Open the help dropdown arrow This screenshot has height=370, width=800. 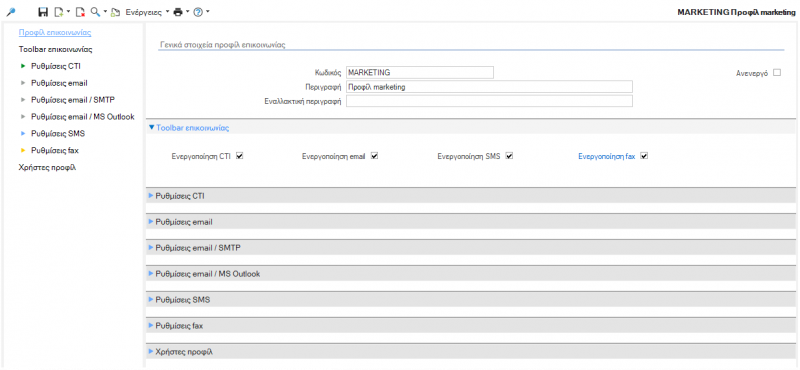click(x=208, y=12)
